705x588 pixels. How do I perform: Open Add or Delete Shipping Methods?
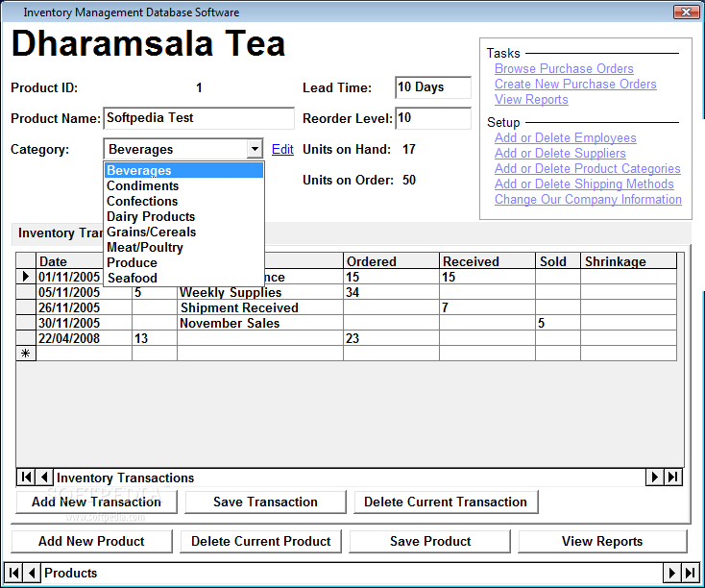pos(584,184)
